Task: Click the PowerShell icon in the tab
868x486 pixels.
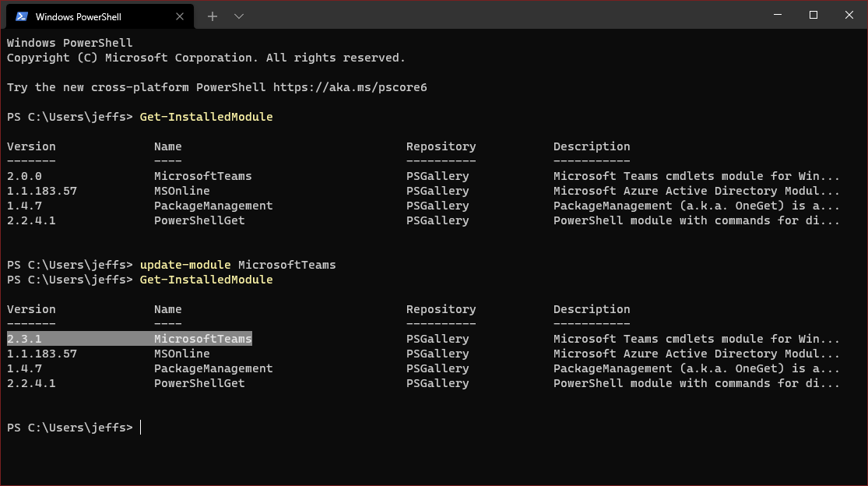Action: coord(22,16)
